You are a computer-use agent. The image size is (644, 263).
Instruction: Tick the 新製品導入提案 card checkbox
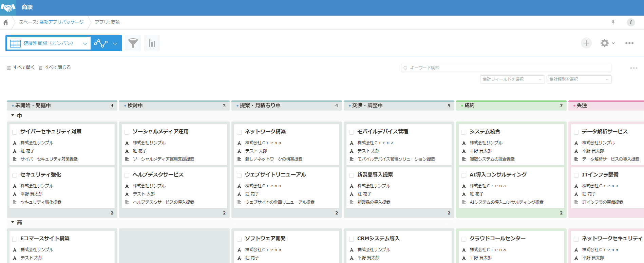pos(352,175)
